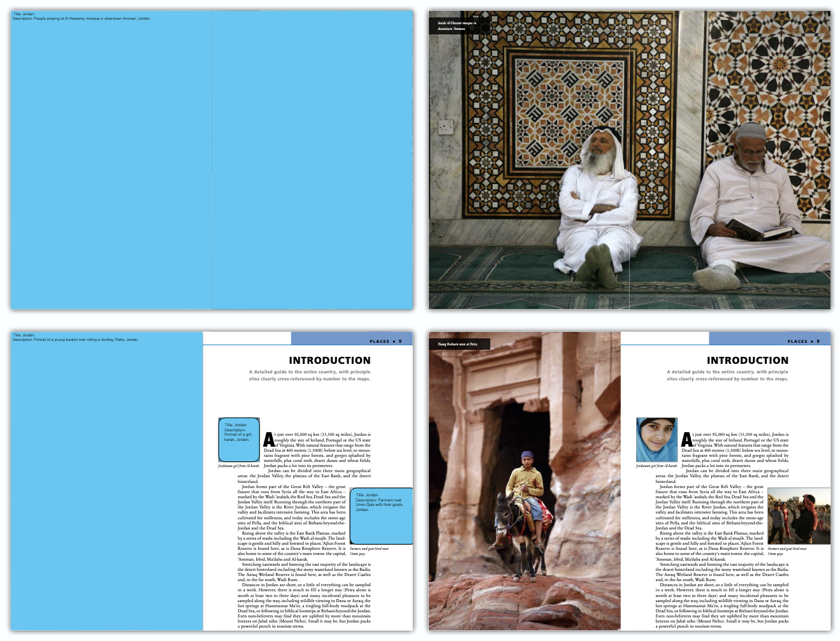The width and height of the screenshot is (840, 641).
Task: Click the wall power socket in mosque photo
Action: tap(445, 127)
